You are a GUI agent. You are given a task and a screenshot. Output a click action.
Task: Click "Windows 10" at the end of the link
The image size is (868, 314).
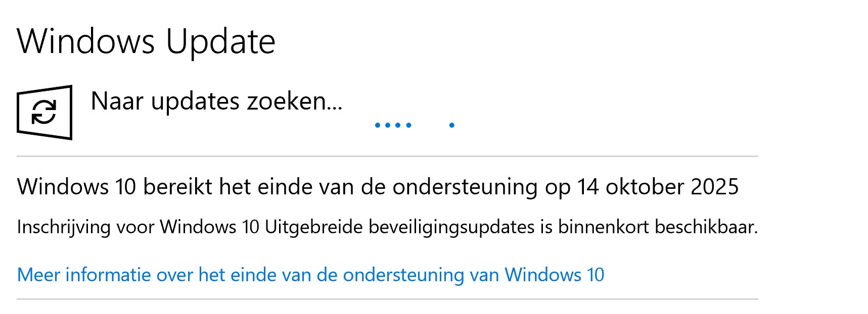[555, 275]
